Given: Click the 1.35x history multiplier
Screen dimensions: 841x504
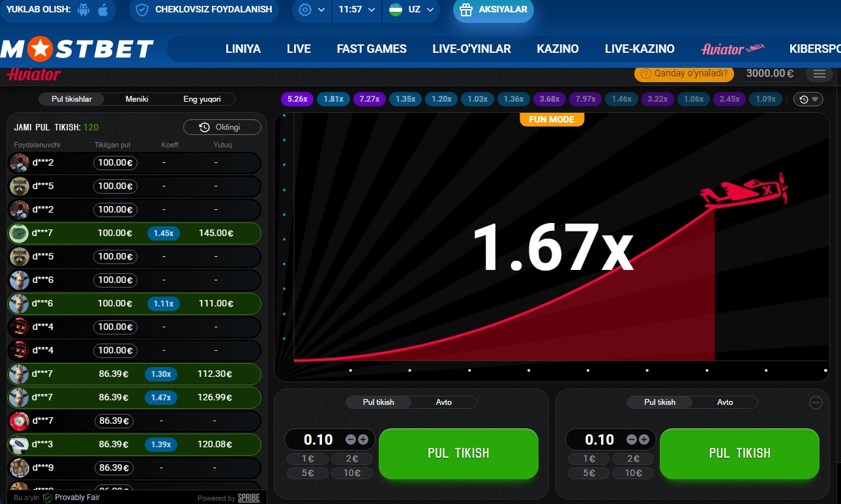Looking at the screenshot, I should tap(406, 99).
